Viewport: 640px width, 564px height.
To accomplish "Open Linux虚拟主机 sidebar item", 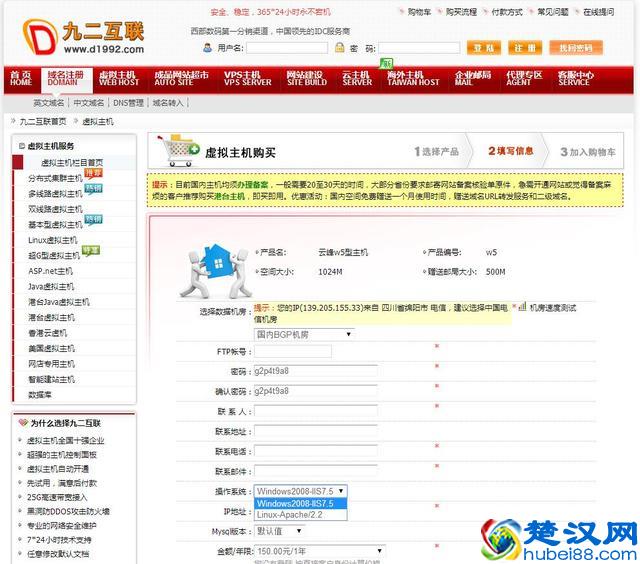I will point(53,240).
